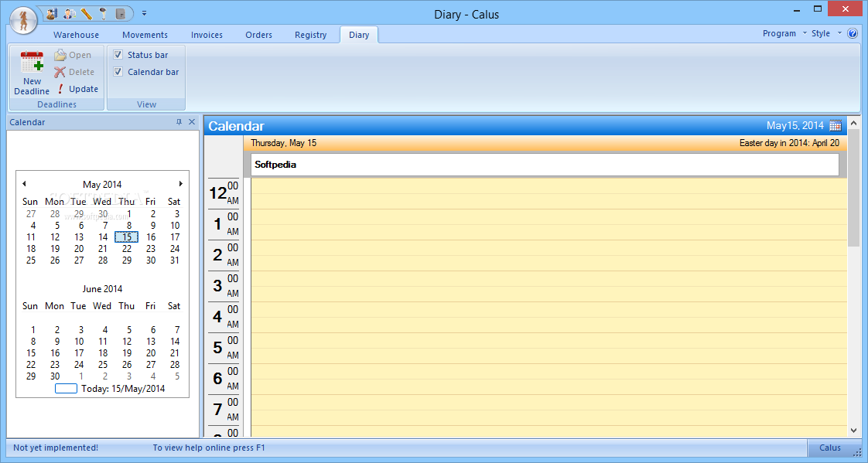This screenshot has width=868, height=463.
Task: Click the businessman with documents icon
Action: tap(69, 13)
